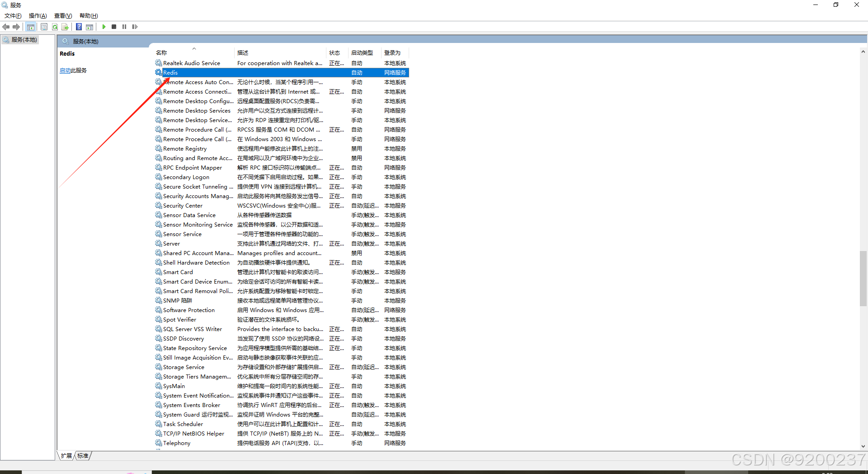Screen dimensions: 868x474
Task: Open the 文件(F) menu
Action: (x=13, y=16)
